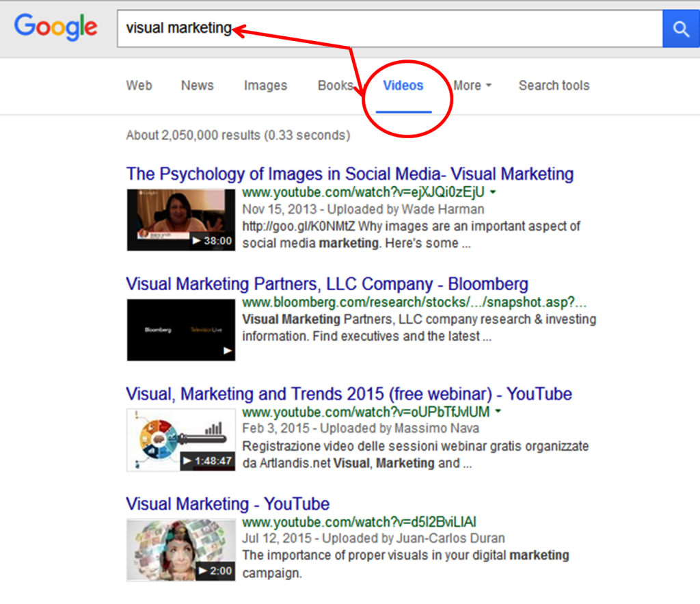The width and height of the screenshot is (700, 604).
Task: Click the http://goo.gl/K0NMtZ snippet text
Action: coord(298,226)
